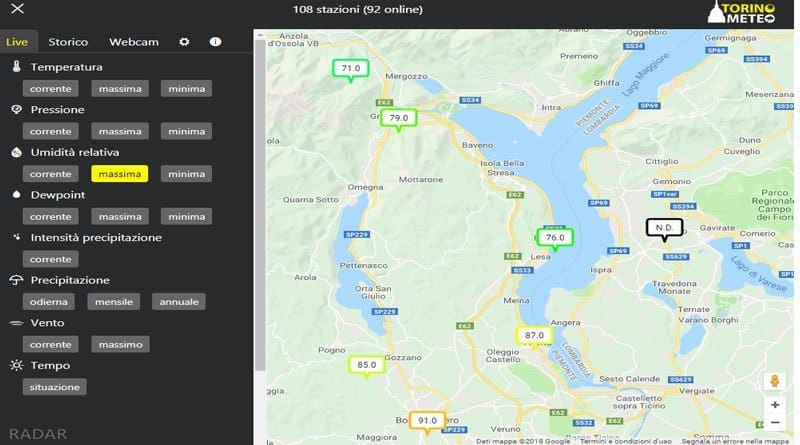This screenshot has height=445, width=800.
Task: Click the Temperatura thermometer icon
Action: (x=16, y=66)
